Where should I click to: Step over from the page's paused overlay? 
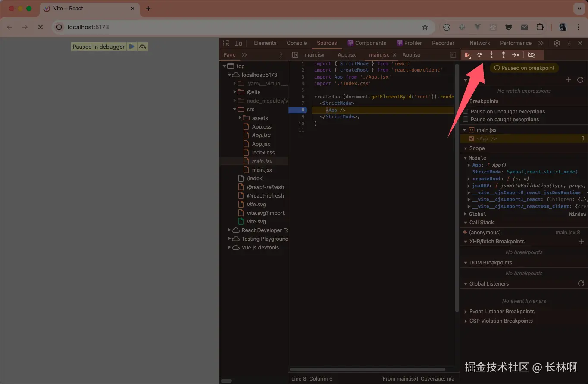143,47
